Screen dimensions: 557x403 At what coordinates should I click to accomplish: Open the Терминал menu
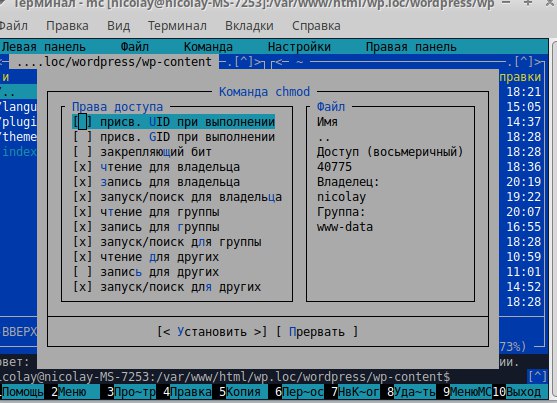click(x=177, y=26)
